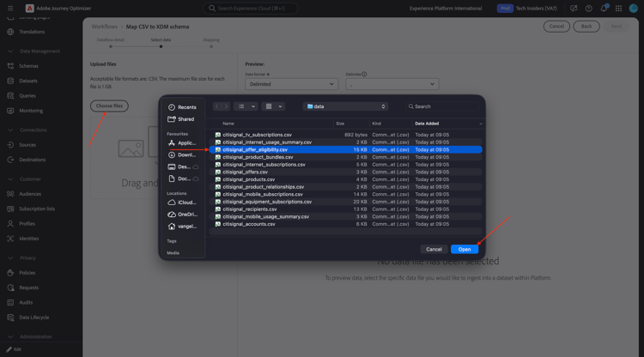Open the notifications bell icon
Viewport: 644px width, 357px height.
point(604,9)
